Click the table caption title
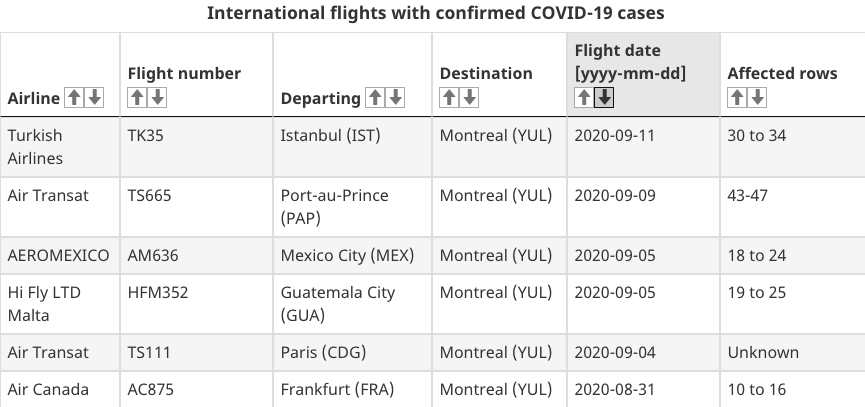865x407 pixels. pyautogui.click(x=435, y=13)
